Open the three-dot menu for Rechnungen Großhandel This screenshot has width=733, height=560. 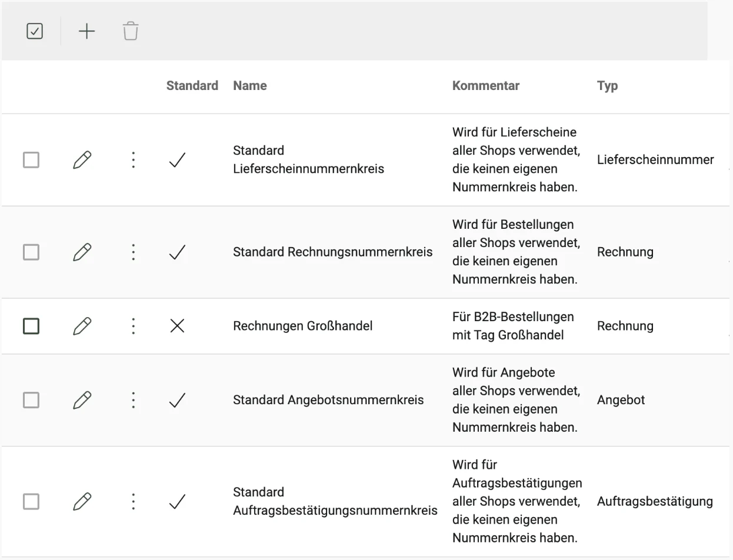point(134,326)
